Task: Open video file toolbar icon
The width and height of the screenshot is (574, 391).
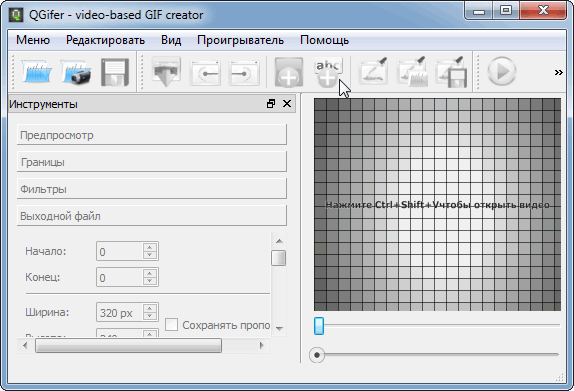Action: pos(37,72)
